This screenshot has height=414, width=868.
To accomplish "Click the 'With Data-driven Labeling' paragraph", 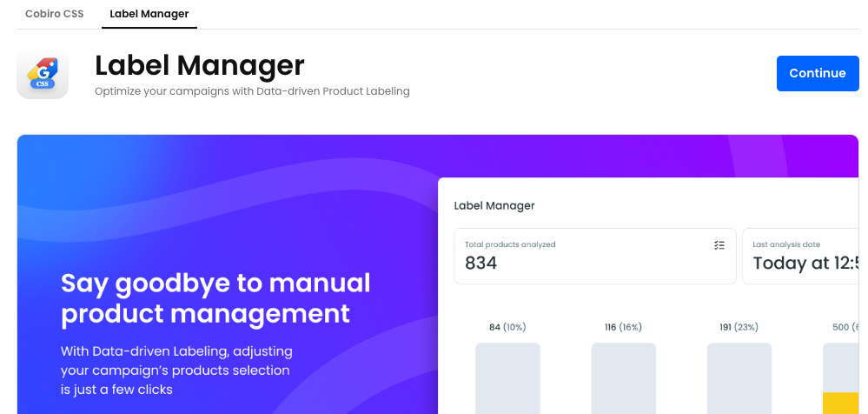I will coord(176,371).
